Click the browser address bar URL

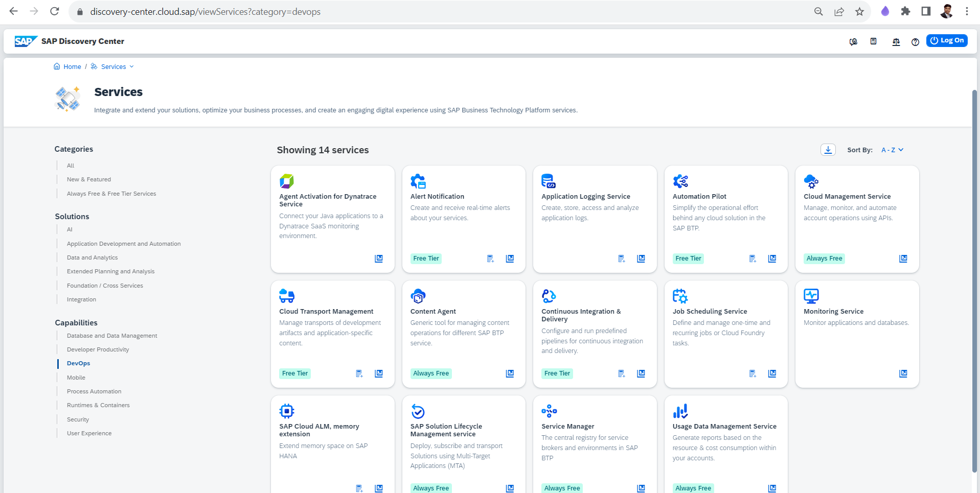206,12
